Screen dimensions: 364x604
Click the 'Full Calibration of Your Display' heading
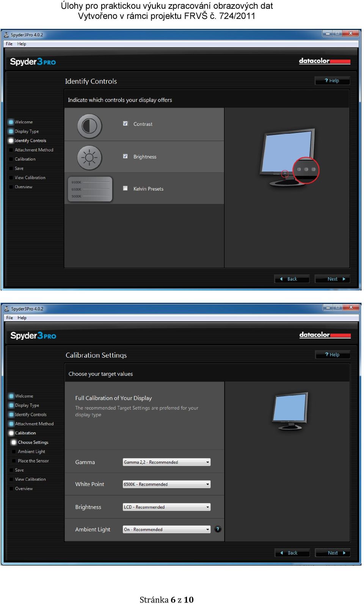pyautogui.click(x=113, y=398)
